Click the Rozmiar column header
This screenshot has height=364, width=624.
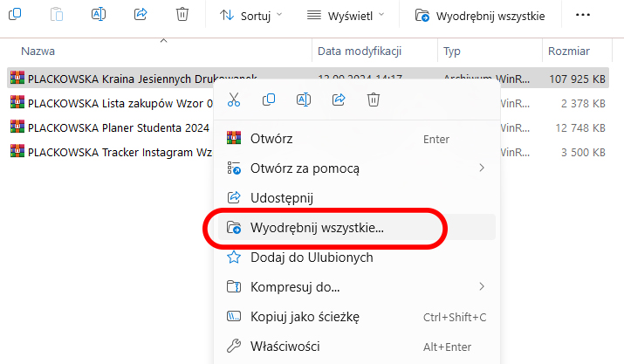(569, 52)
